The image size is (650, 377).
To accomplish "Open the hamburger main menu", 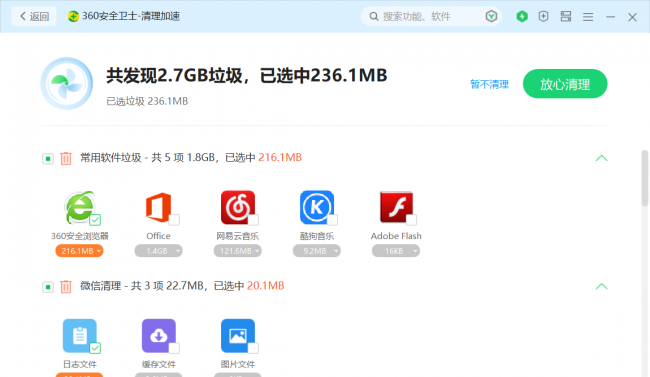I will 588,17.
